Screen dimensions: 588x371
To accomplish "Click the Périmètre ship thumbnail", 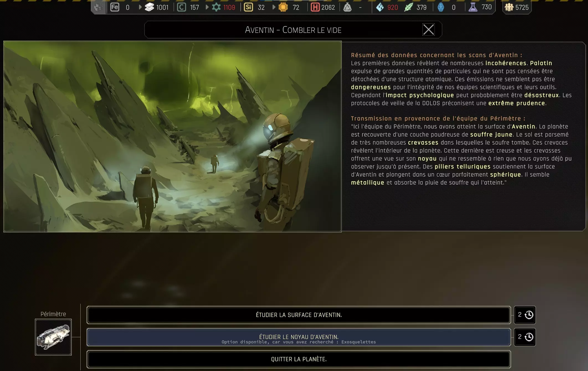I will click(x=53, y=337).
